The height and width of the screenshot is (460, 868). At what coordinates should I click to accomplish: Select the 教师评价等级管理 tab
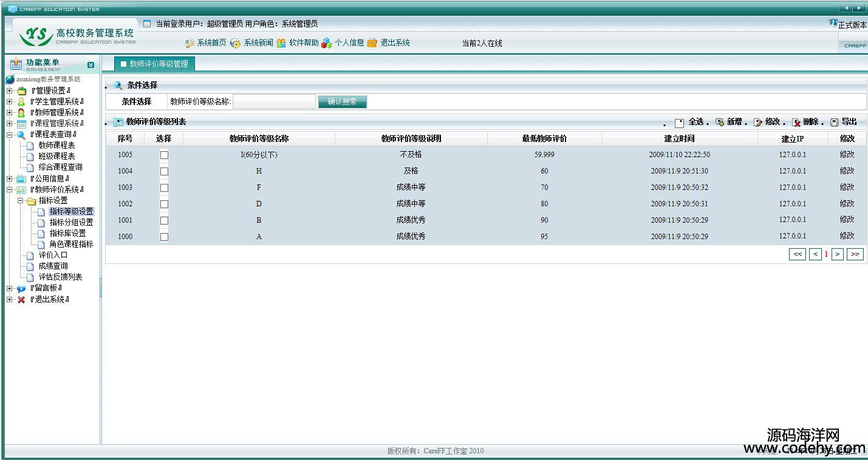click(154, 64)
